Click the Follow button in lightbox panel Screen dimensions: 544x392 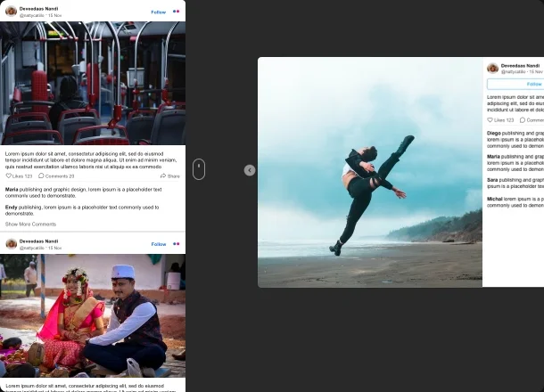[515, 85]
